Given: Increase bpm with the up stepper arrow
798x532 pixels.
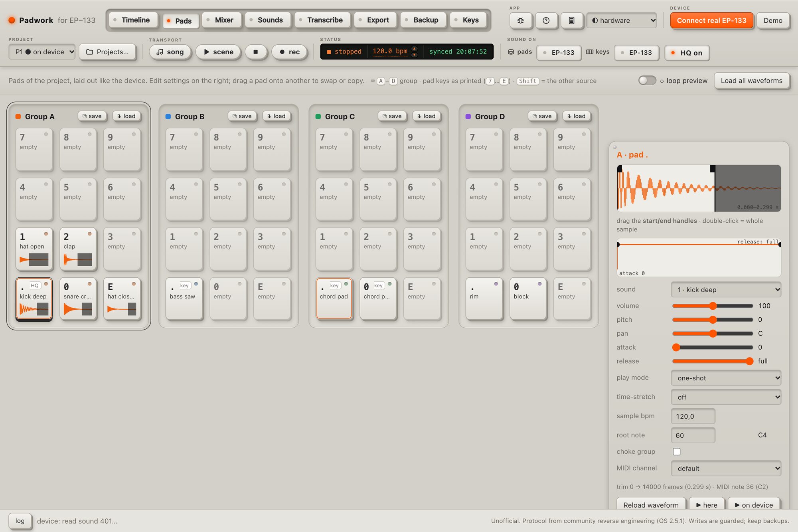Looking at the screenshot, I should pos(415,49).
